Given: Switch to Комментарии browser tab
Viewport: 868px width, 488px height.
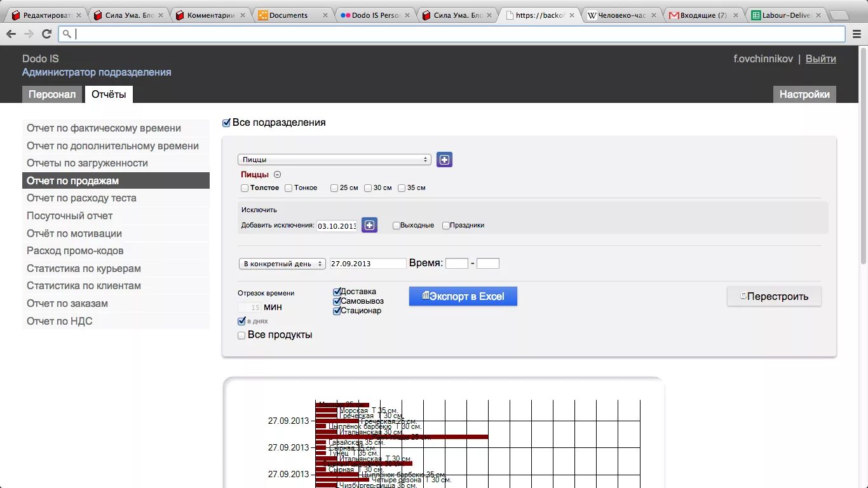Looking at the screenshot, I should pyautogui.click(x=210, y=15).
